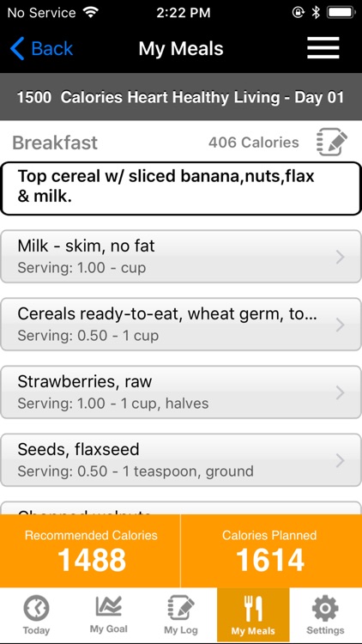Image resolution: width=362 pixels, height=644 pixels.
Task: Open the hamburger menu icon
Action: [323, 48]
